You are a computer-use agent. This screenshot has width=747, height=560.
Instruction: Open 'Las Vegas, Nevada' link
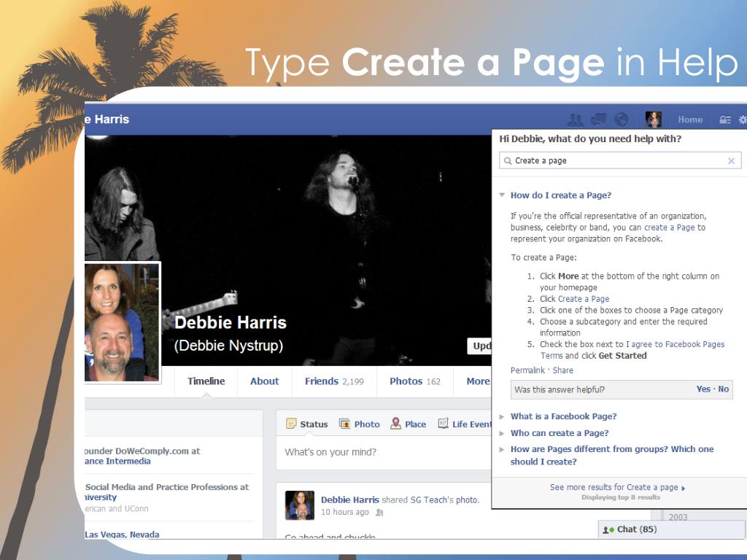(x=122, y=534)
